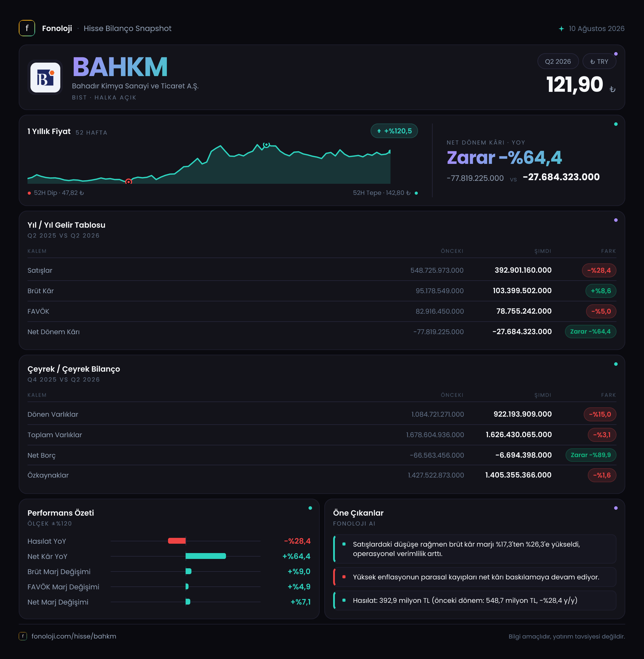Click the Net Borç Zarar -%89,9 badge
The height and width of the screenshot is (659, 644).
pos(590,455)
